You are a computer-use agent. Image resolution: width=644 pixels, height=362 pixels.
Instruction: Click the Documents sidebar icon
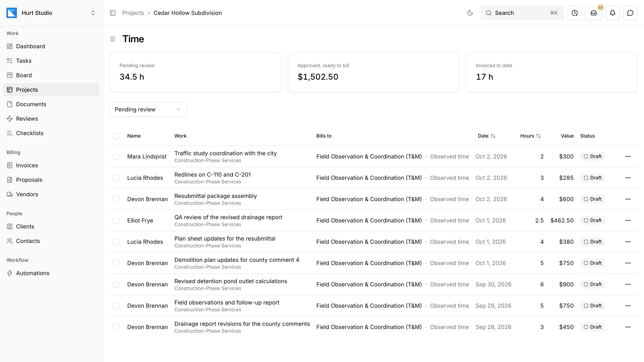10,104
